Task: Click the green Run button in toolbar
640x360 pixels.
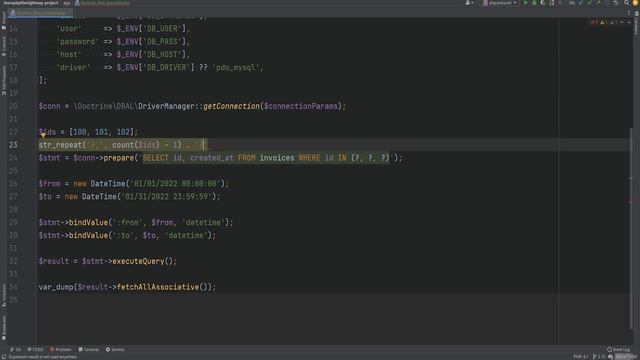Action: click(x=526, y=3)
